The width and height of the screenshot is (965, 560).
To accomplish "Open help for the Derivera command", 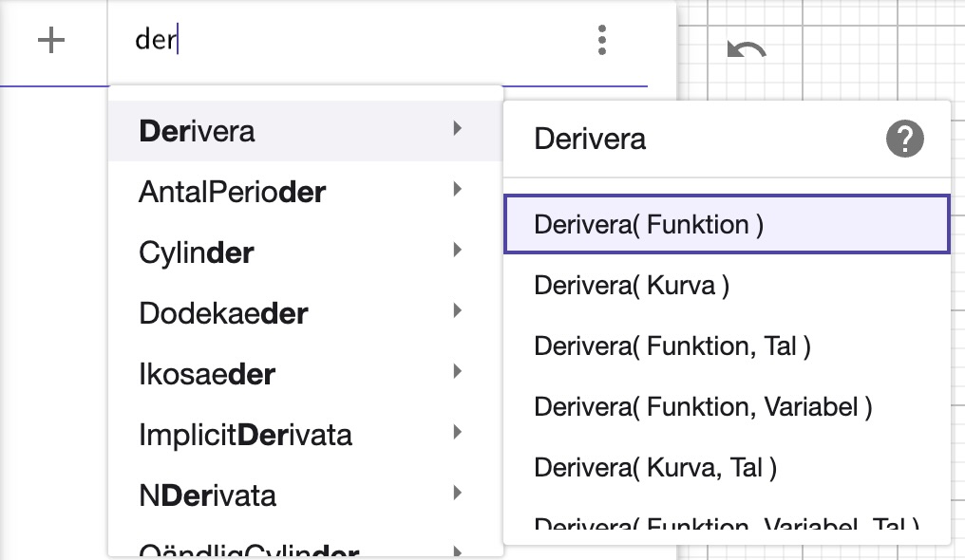I will 905,139.
